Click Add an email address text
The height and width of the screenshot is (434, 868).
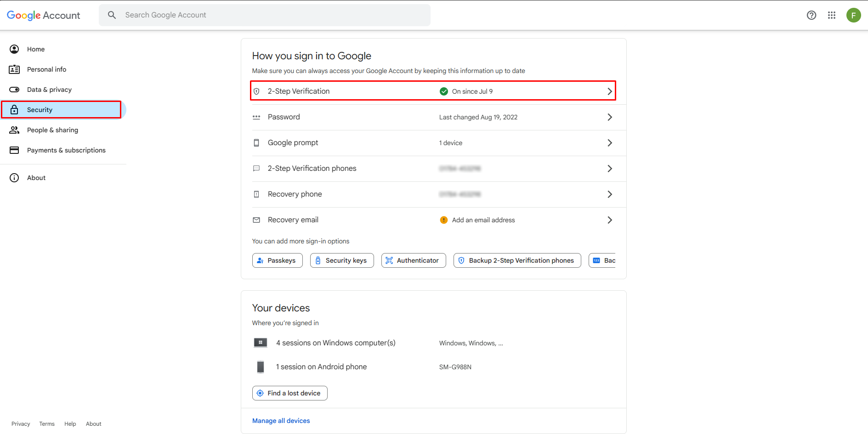coord(483,220)
